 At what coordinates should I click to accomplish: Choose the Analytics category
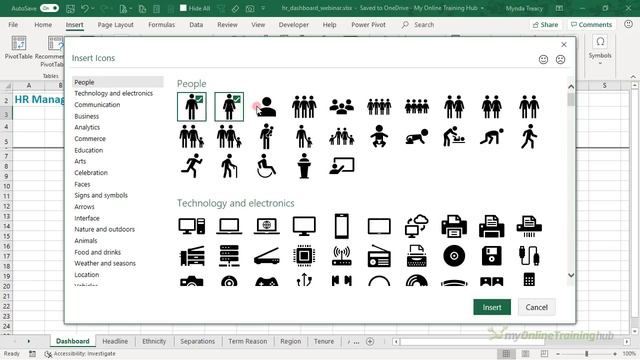tap(87, 127)
